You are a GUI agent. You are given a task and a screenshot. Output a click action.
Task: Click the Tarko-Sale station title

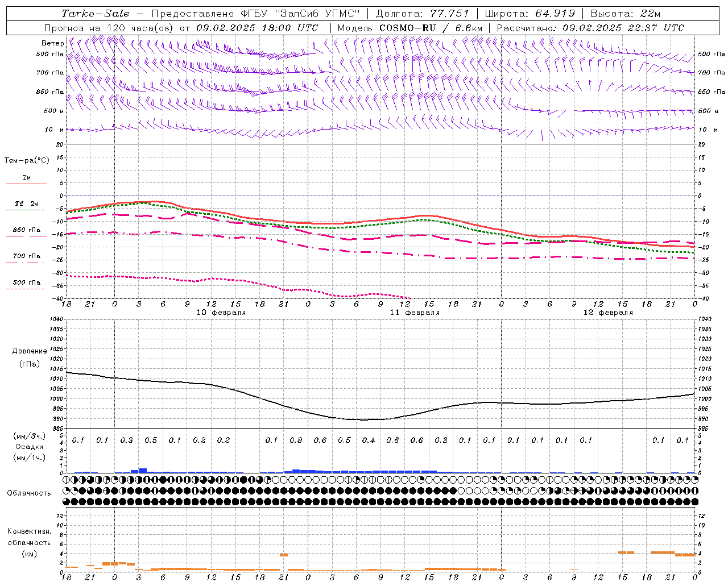(95, 14)
